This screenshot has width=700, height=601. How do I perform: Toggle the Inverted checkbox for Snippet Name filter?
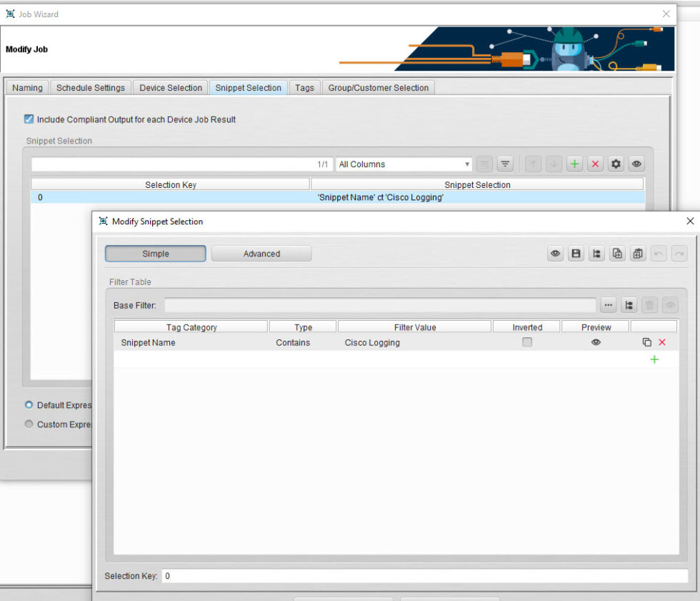pyautogui.click(x=526, y=342)
